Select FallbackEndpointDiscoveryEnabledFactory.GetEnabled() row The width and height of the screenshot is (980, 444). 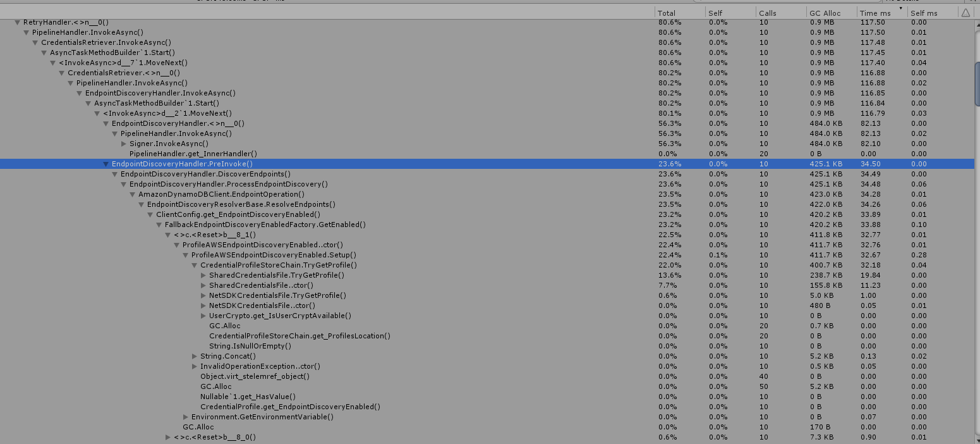click(x=487, y=225)
